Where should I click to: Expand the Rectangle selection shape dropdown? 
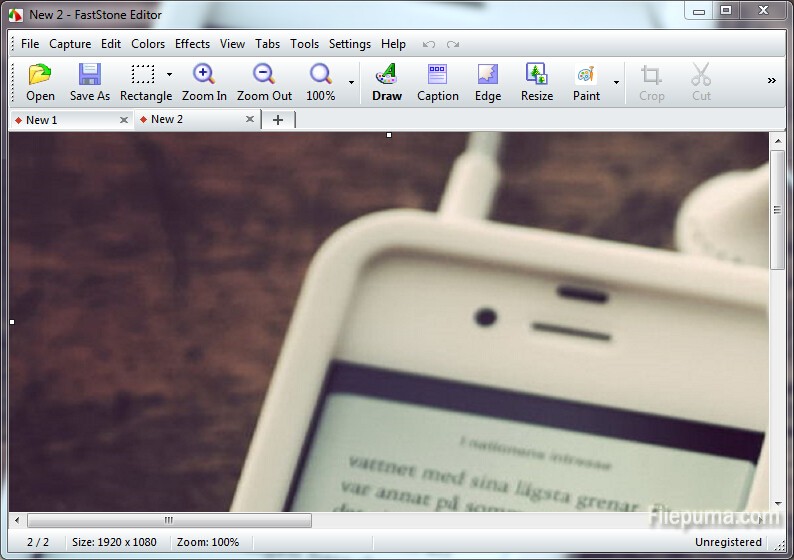tap(170, 75)
